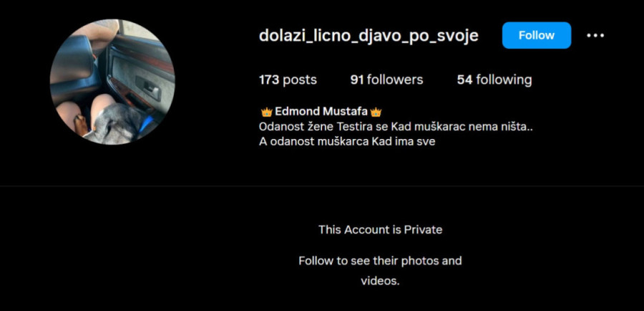Open the 91 followers list
Viewport: 644px width, 311px height.
(x=386, y=80)
